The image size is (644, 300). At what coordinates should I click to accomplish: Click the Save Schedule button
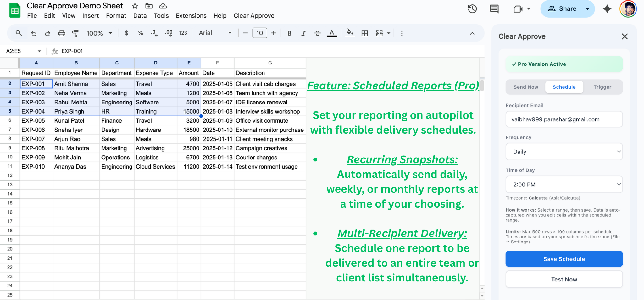pyautogui.click(x=564, y=259)
